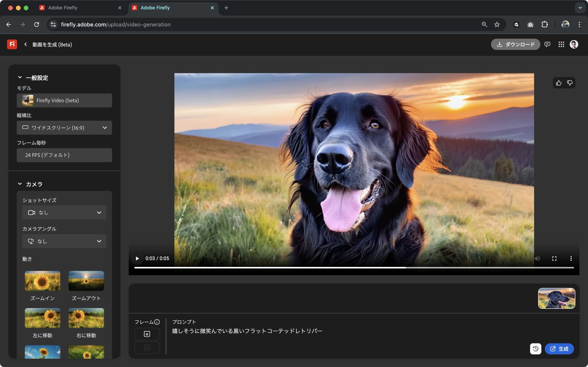
Task: Open the video player three-dot menu
Action: pos(571,258)
